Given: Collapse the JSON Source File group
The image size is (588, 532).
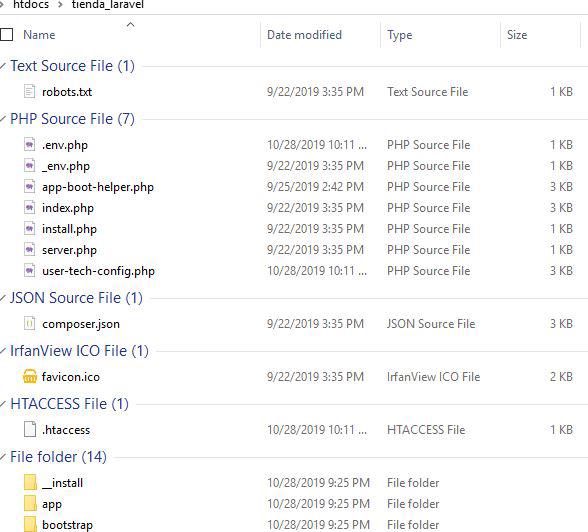Looking at the screenshot, I should 3,298.
